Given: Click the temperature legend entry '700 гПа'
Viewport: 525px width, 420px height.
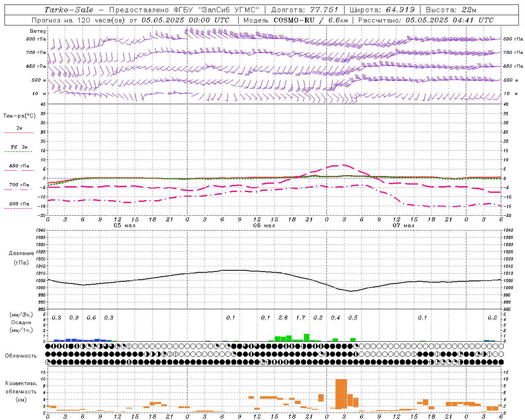Looking at the screenshot, I should coord(19,185).
